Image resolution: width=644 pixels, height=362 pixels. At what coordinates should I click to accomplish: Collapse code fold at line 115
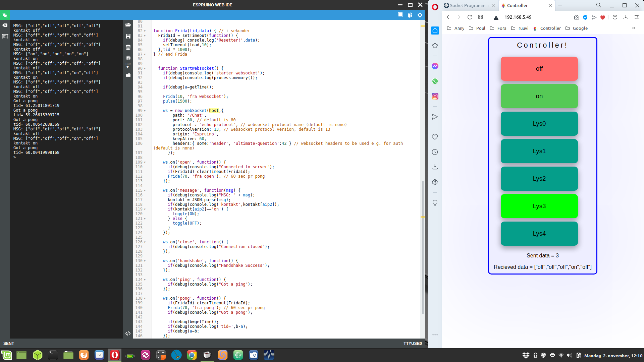coord(145,190)
